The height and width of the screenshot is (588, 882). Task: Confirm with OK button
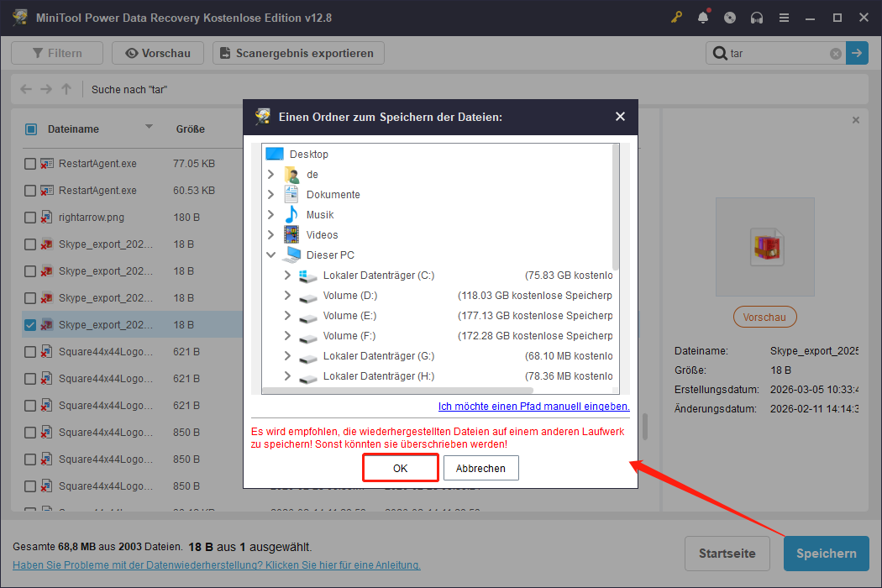pos(401,468)
